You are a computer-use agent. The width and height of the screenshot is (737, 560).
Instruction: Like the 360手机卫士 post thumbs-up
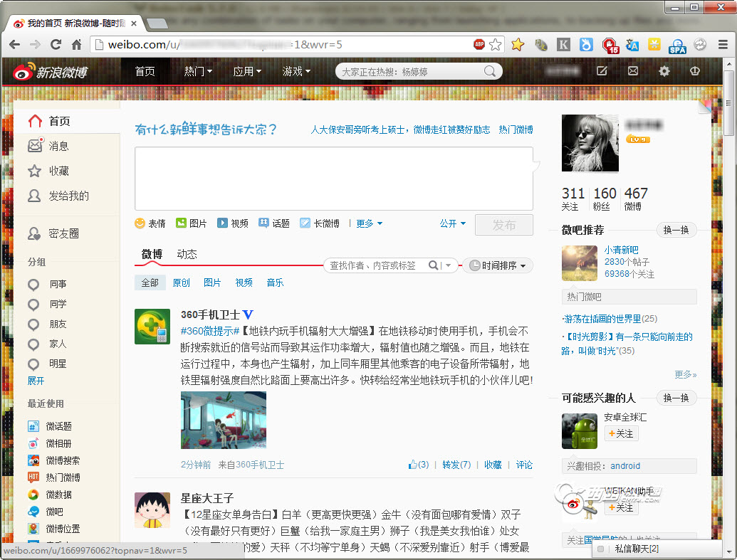point(413,465)
